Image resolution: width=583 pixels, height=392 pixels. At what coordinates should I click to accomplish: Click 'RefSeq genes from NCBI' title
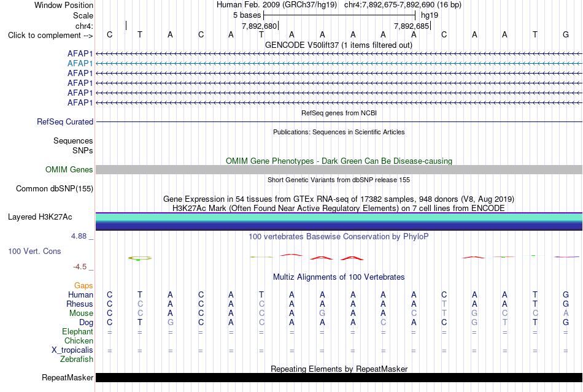click(339, 113)
